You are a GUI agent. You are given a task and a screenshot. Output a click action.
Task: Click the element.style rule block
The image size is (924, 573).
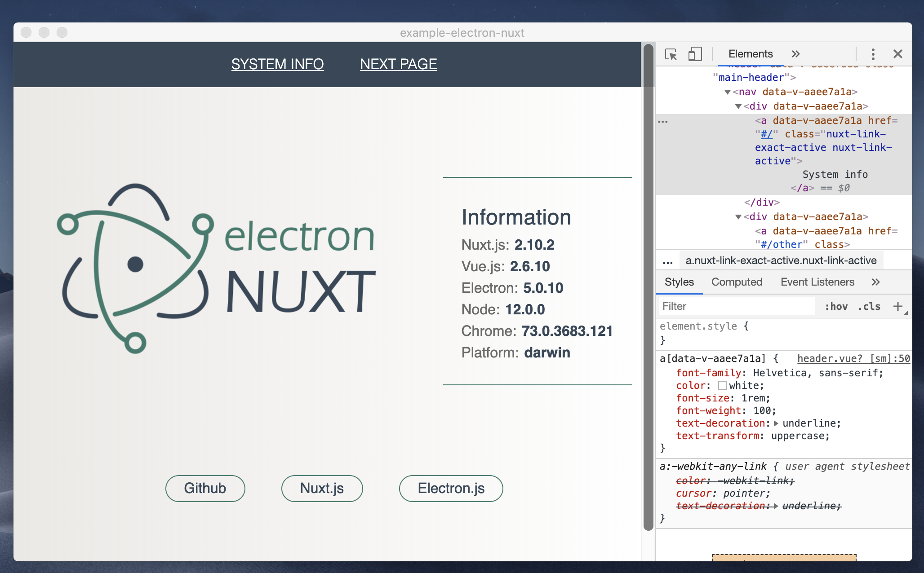pos(784,333)
